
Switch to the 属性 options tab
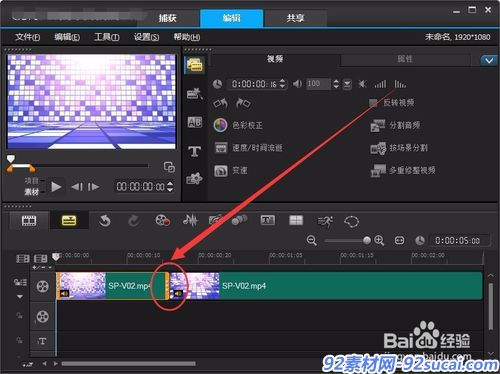click(x=405, y=59)
